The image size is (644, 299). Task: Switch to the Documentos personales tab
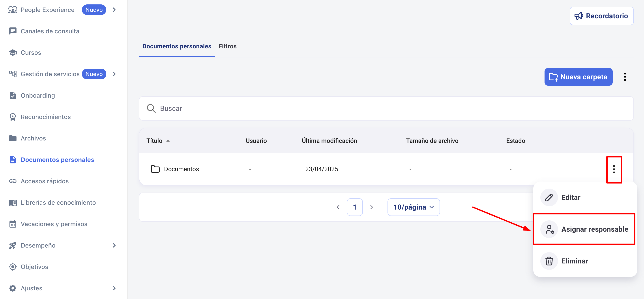pyautogui.click(x=177, y=46)
